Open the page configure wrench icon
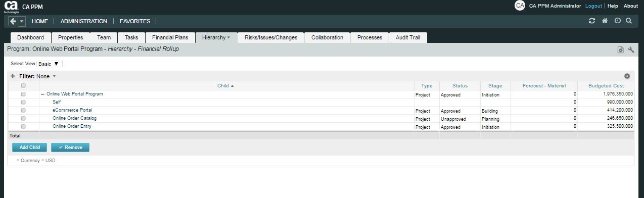This screenshot has width=644, height=198. click(x=631, y=49)
